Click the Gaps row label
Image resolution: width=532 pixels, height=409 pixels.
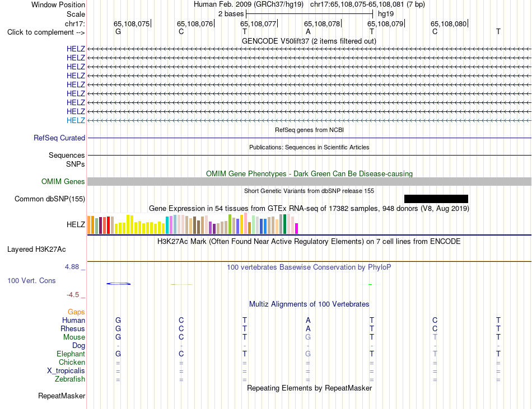pyautogui.click(x=76, y=312)
